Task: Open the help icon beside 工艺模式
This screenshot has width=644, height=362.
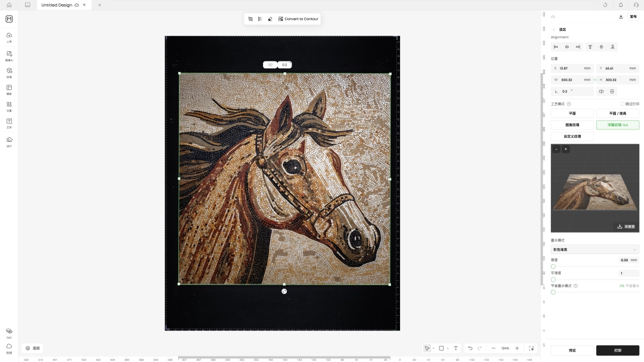Action: tap(569, 104)
